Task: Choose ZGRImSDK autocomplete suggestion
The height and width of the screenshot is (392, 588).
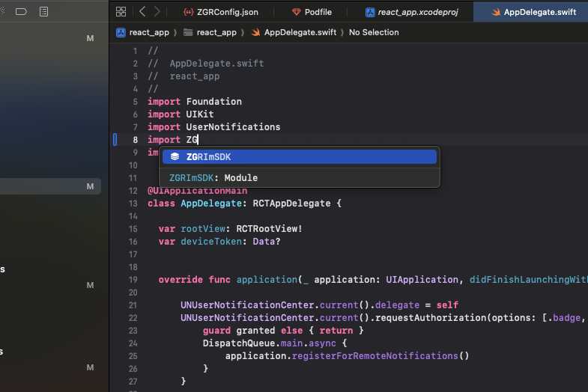Action: coord(300,157)
